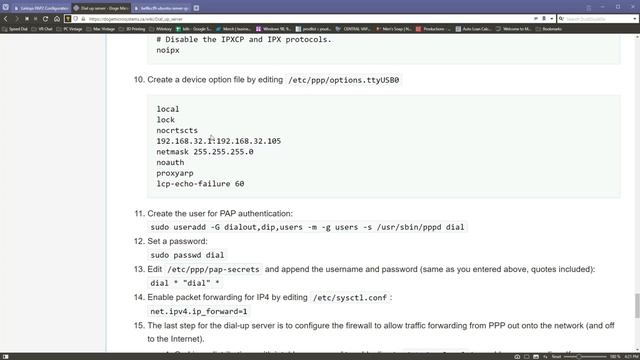Toggle the panel button in status bar
This screenshot has width=640, height=360.
(6, 357)
